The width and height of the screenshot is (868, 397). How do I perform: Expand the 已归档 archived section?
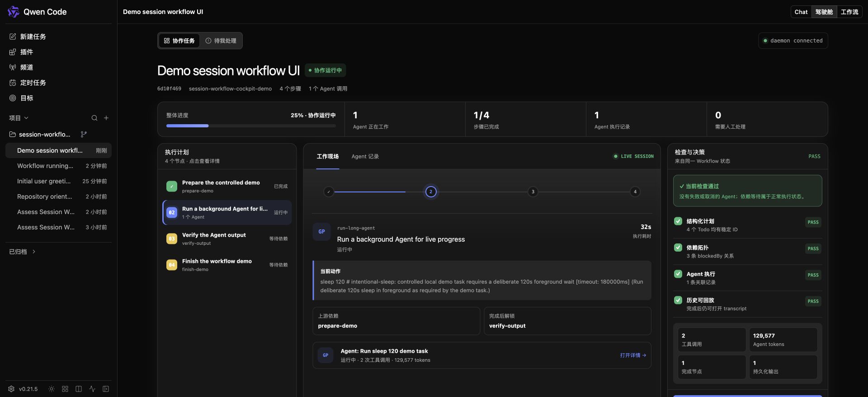pyautogui.click(x=23, y=252)
